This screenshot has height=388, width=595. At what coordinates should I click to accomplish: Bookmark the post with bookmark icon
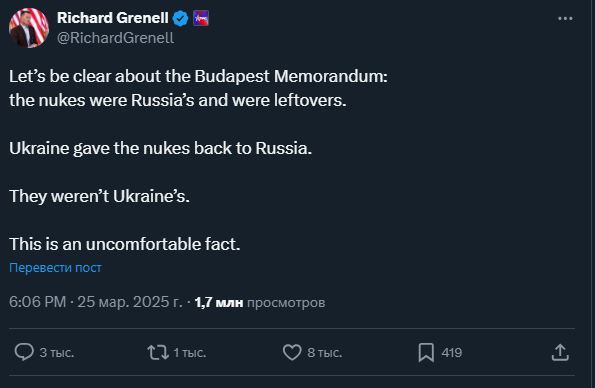(426, 353)
